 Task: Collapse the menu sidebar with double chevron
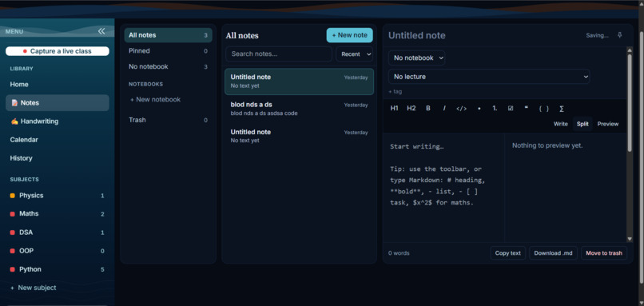[x=101, y=31]
